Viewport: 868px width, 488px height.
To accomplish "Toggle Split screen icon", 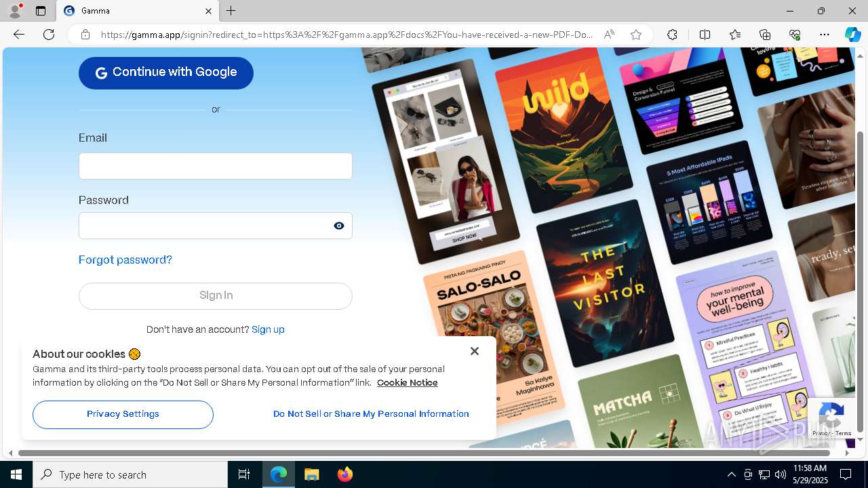I will pyautogui.click(x=705, y=35).
